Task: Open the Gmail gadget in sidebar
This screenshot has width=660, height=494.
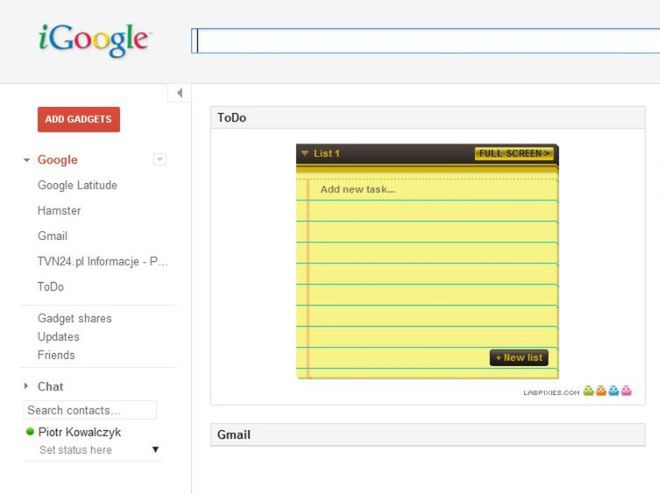Action: [53, 236]
